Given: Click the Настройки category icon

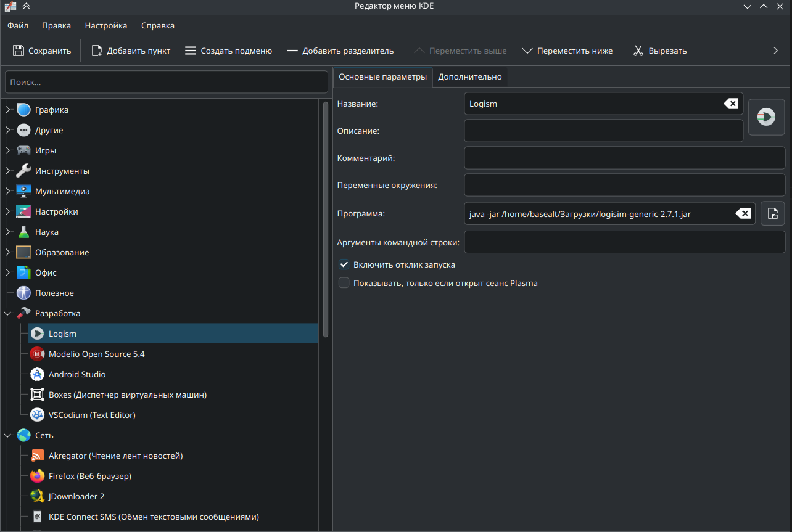Looking at the screenshot, I should (23, 211).
